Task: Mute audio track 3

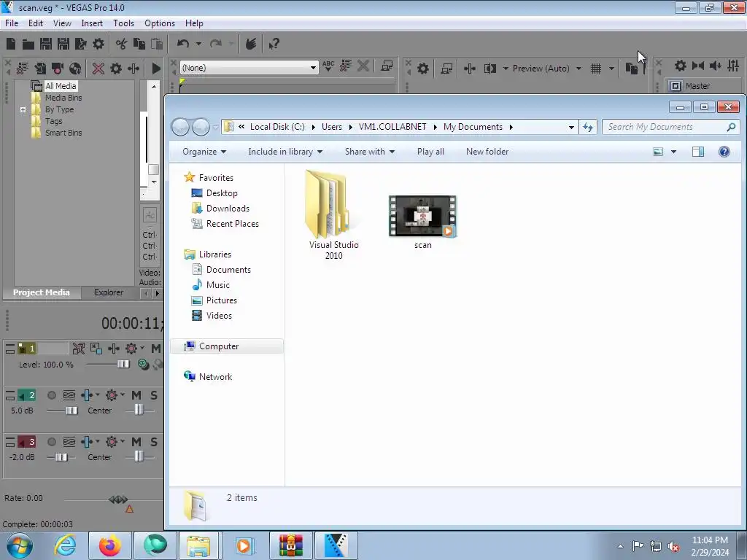Action: pyautogui.click(x=136, y=442)
